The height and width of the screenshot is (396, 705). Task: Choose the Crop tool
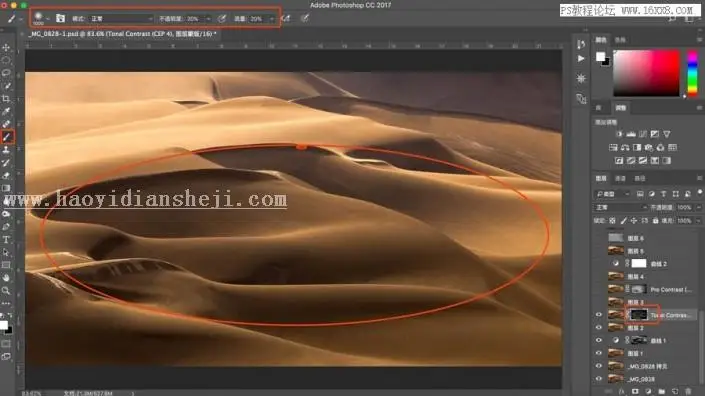tap(6, 98)
